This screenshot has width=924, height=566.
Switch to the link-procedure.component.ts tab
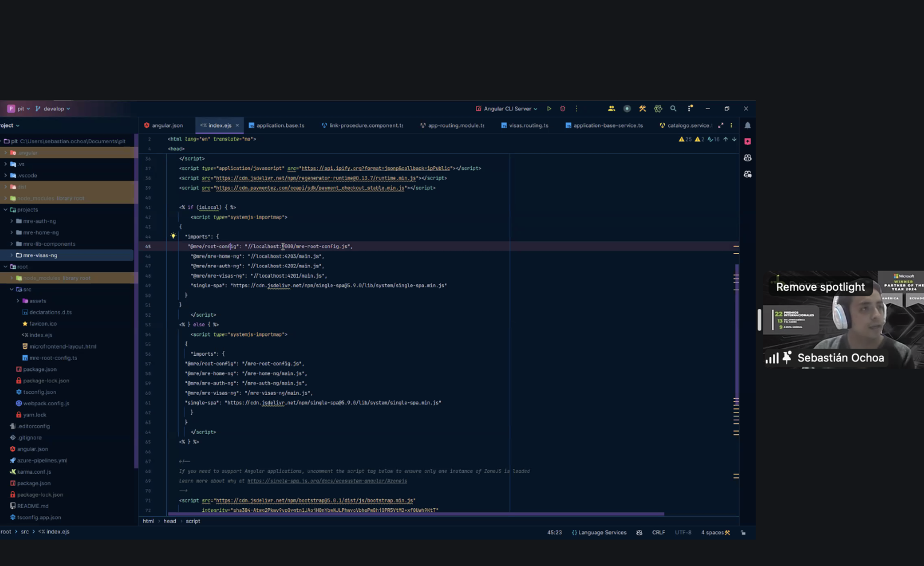[x=363, y=125]
